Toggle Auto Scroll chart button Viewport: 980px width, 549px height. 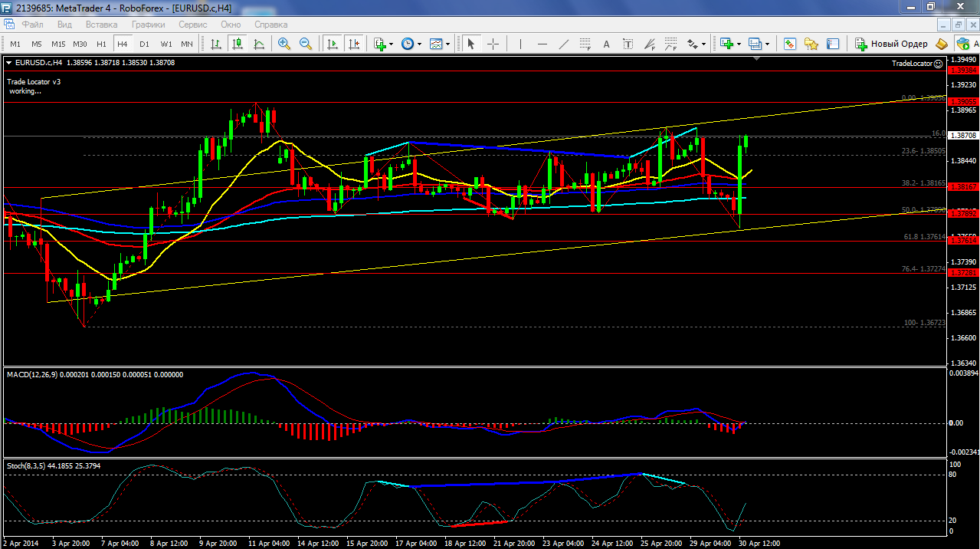333,44
